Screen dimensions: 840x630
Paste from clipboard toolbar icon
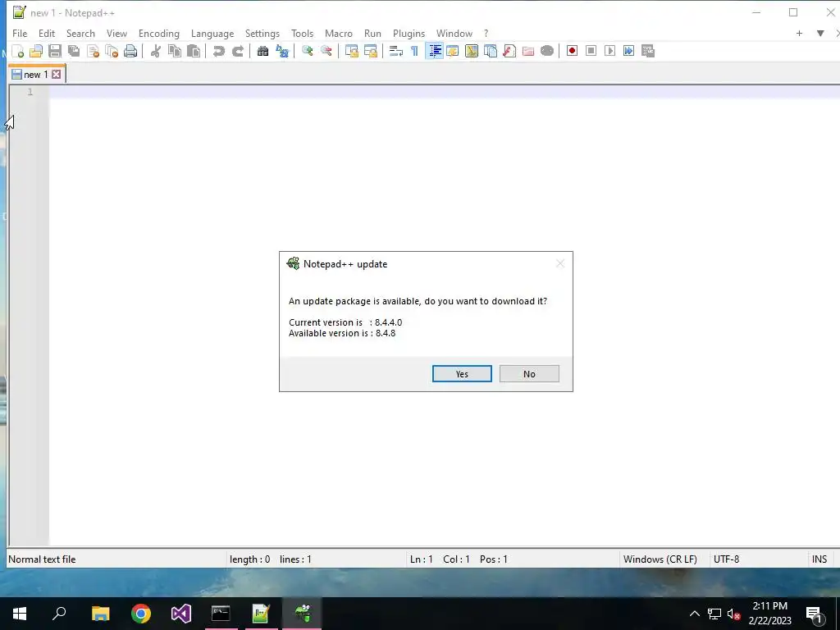tap(194, 51)
